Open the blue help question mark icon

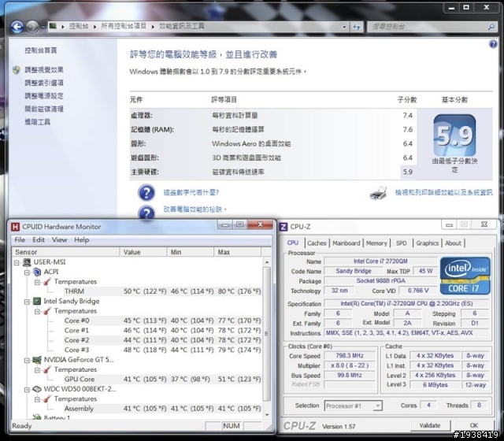pyautogui.click(x=493, y=44)
